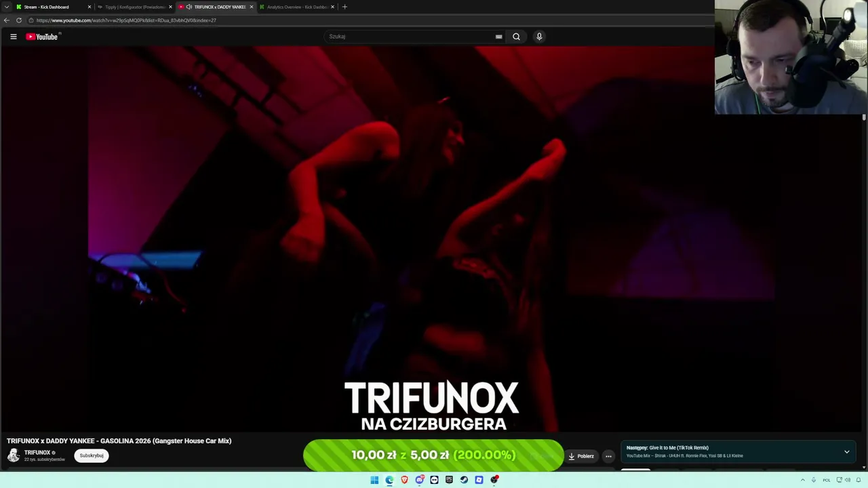The image size is (868, 488).
Task: Go back with the browser back arrow
Action: click(x=7, y=20)
